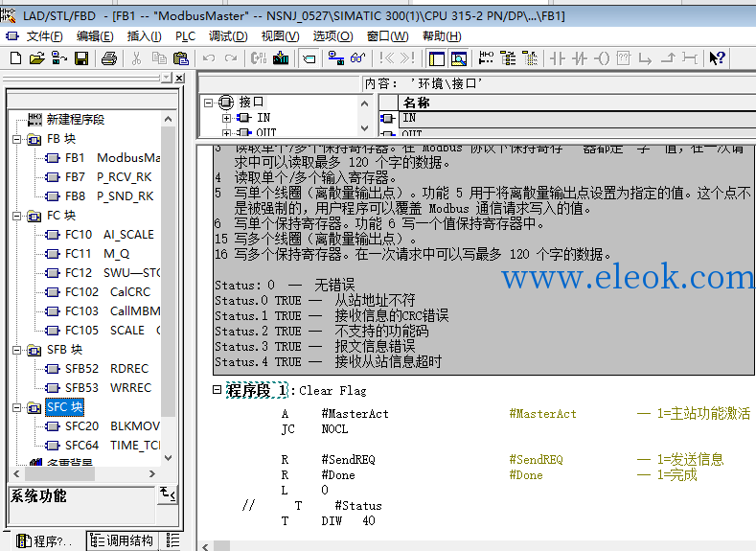Insert a normally closed contact
Screen dimensions: 756x551
coord(580,58)
